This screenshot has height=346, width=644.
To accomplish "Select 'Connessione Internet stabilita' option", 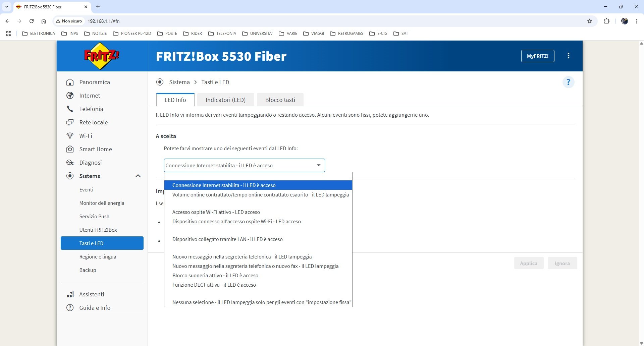I will [x=258, y=185].
